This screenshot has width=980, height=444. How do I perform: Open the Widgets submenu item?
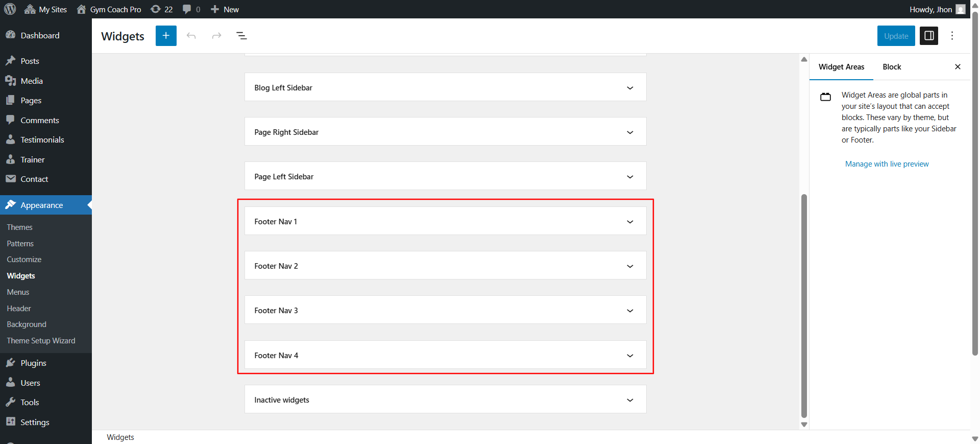point(21,276)
